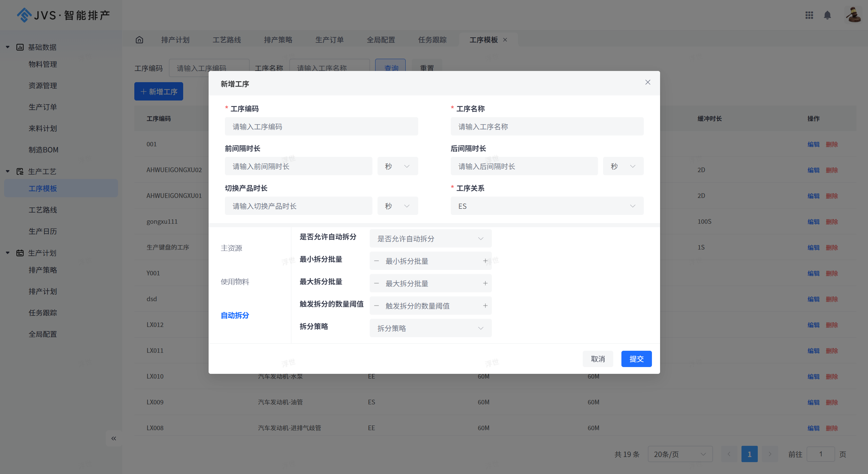Open the 是否允许自动拆分 dropdown

point(430,238)
